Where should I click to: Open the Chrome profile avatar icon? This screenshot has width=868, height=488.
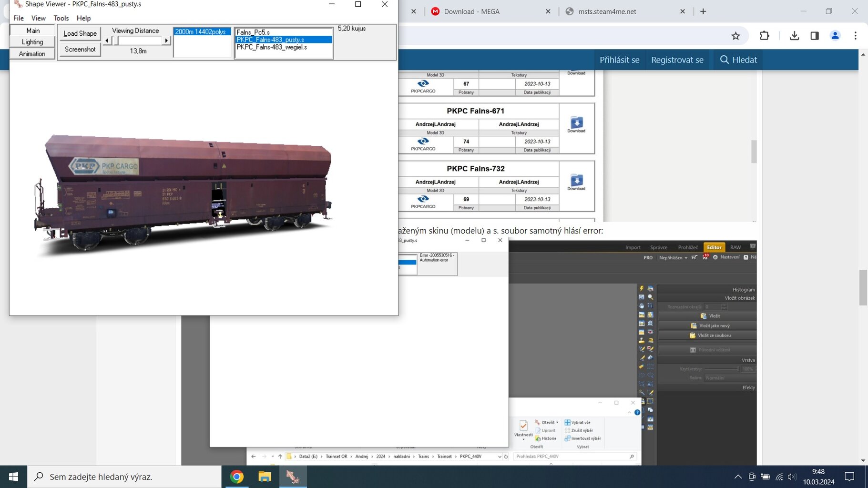point(835,36)
